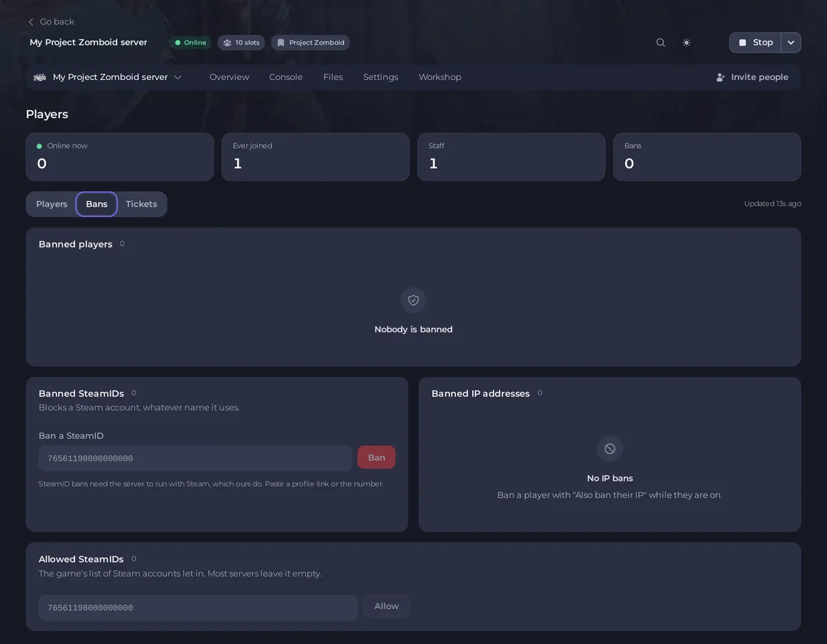Image resolution: width=827 pixels, height=644 pixels.
Task: Click the Banned IP addresses heading
Action: click(480, 393)
